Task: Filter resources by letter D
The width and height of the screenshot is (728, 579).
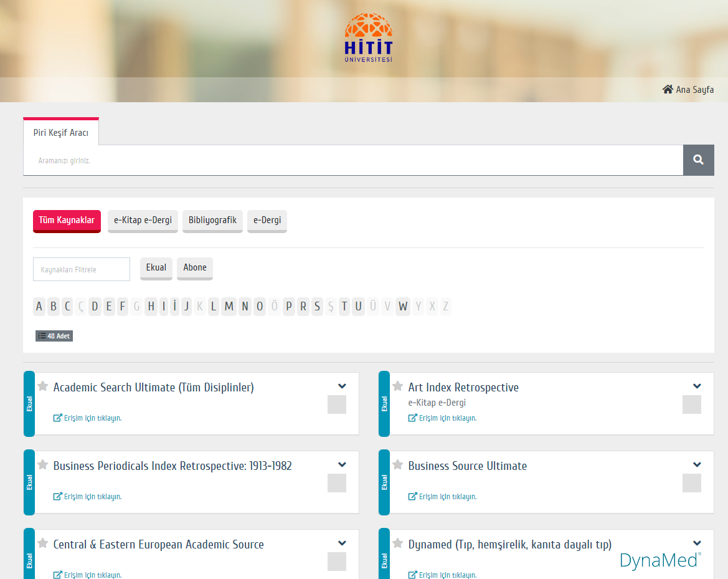Action: coord(95,306)
